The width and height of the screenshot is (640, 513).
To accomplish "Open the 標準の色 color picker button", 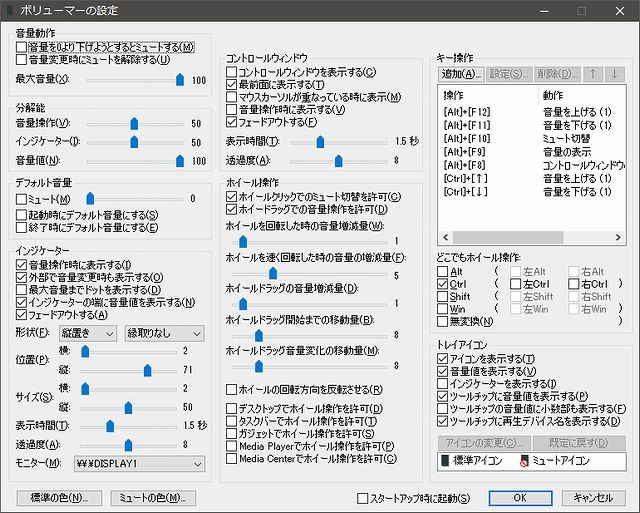I will coord(59,497).
